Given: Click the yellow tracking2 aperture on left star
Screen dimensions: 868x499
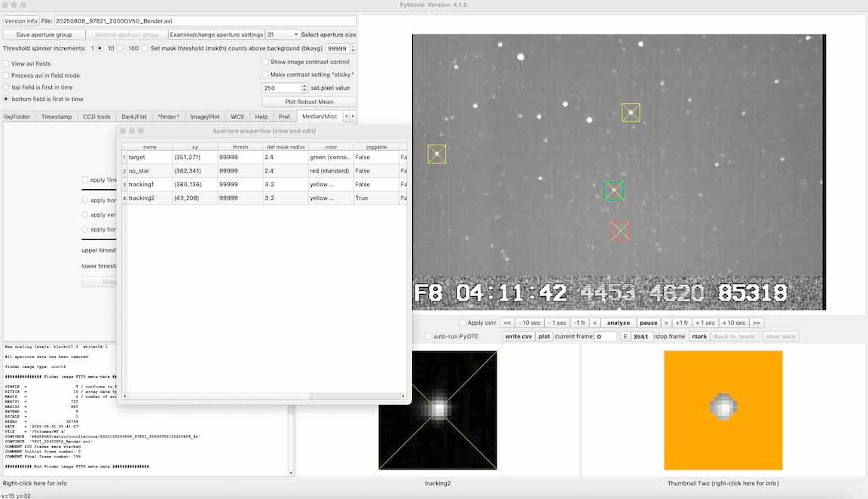Looking at the screenshot, I should point(437,154).
